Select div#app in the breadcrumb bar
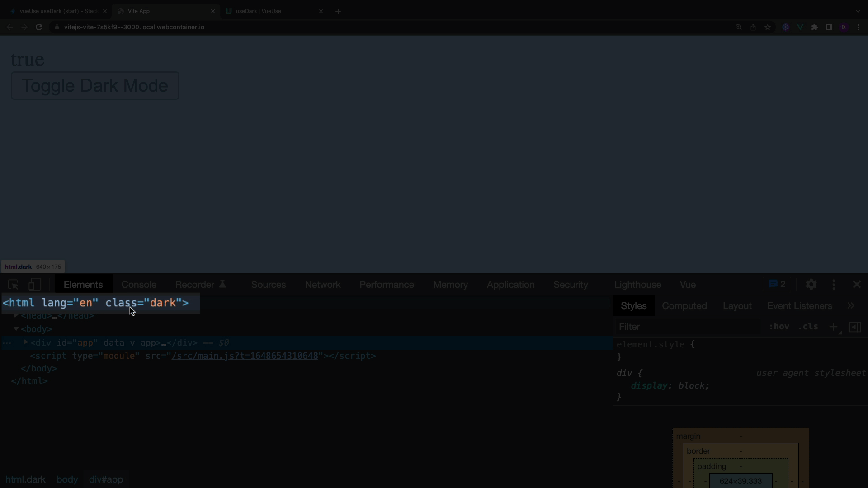 click(x=106, y=479)
